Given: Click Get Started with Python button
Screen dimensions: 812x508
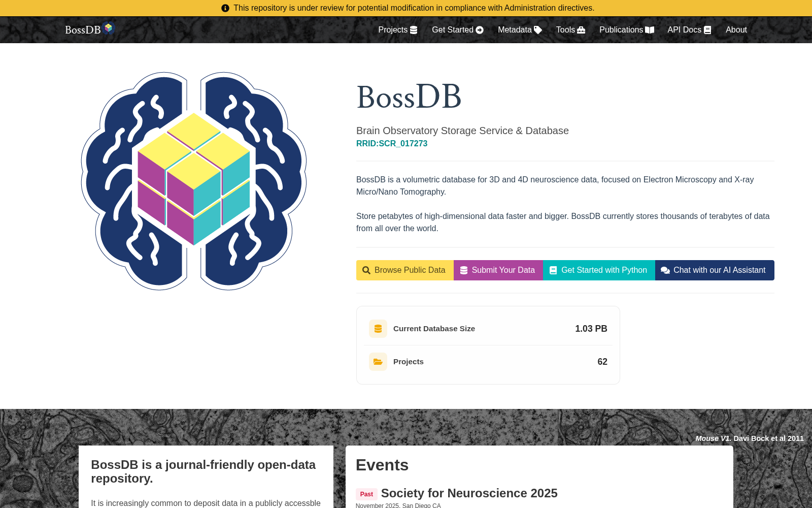Looking at the screenshot, I should (599, 270).
